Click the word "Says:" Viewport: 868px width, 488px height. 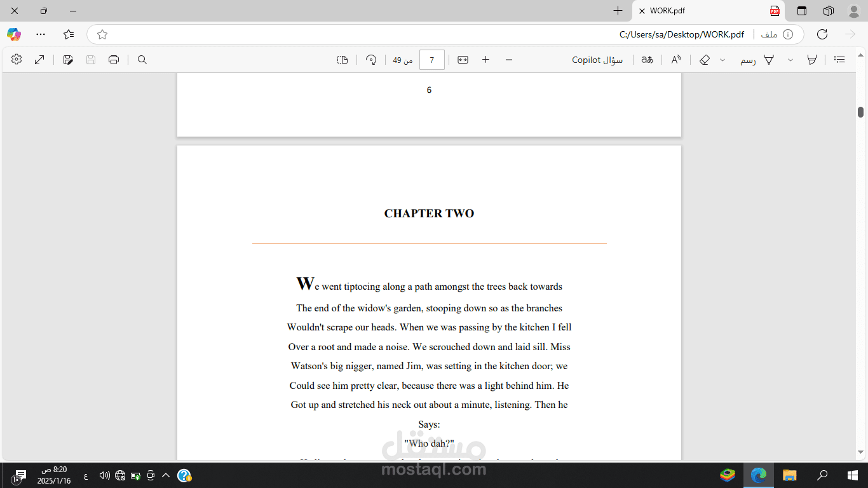(429, 424)
